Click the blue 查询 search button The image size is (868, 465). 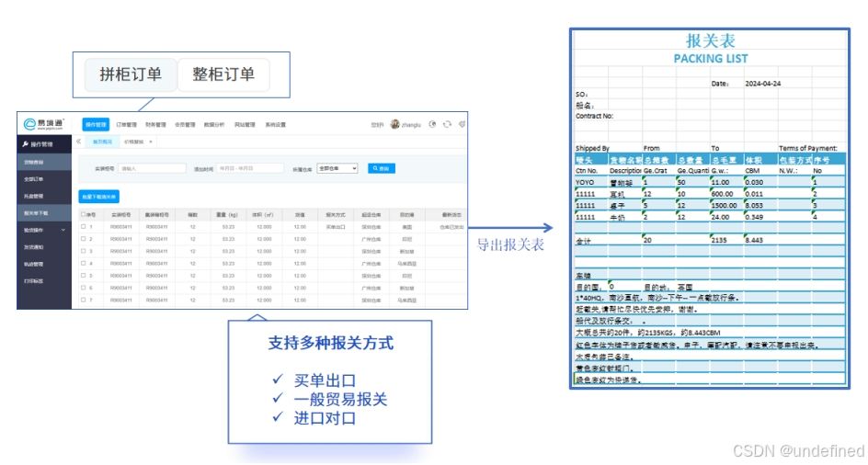coord(382,168)
